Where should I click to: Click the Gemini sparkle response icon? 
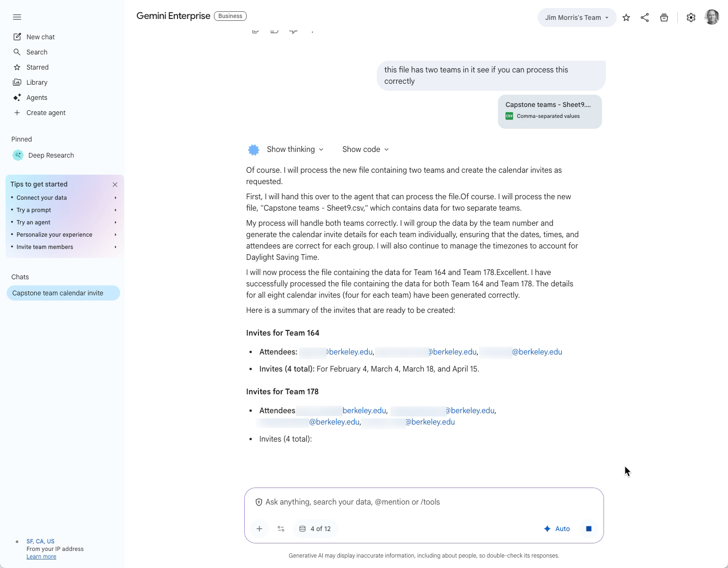tap(254, 150)
